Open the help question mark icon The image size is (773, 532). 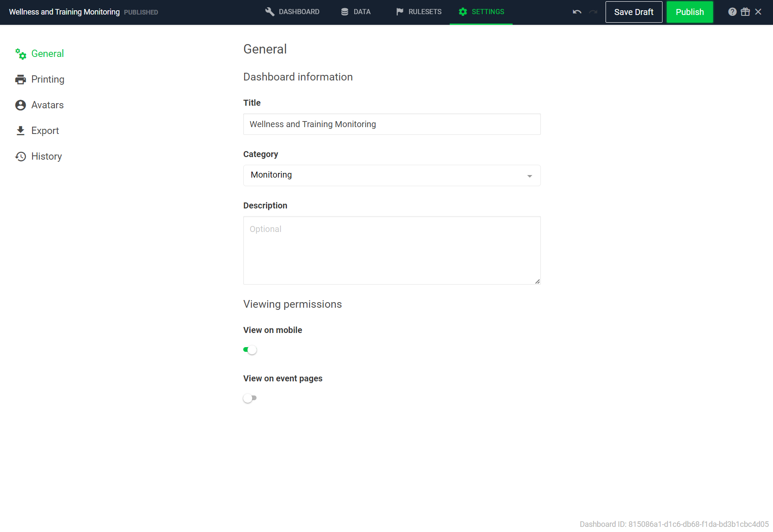[x=732, y=12]
